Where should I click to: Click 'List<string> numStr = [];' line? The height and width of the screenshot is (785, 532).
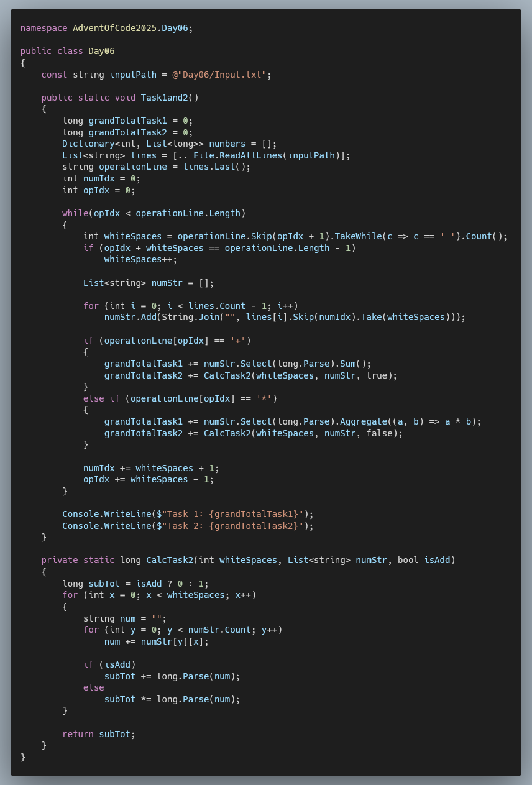(x=149, y=283)
